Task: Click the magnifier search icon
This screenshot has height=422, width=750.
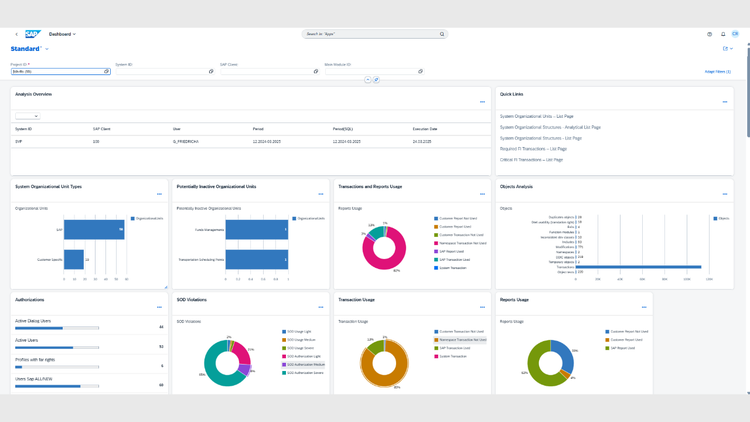Action: 442,34
